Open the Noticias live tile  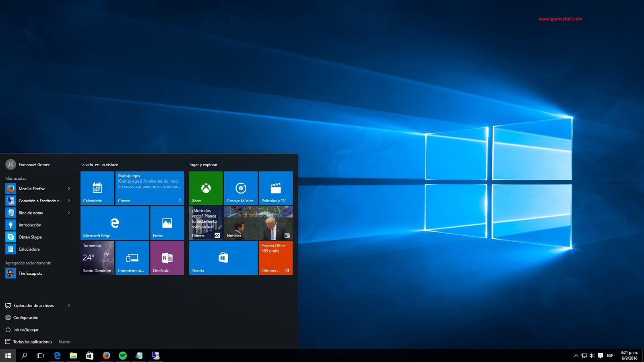click(258, 223)
